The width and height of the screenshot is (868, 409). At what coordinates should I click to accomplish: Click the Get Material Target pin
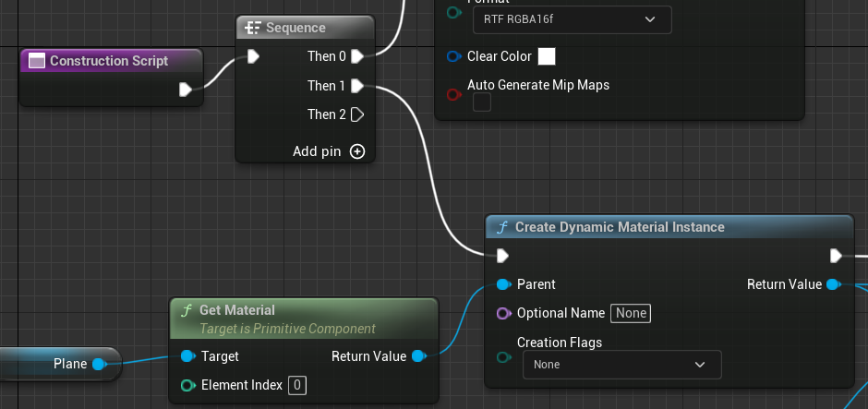click(187, 356)
